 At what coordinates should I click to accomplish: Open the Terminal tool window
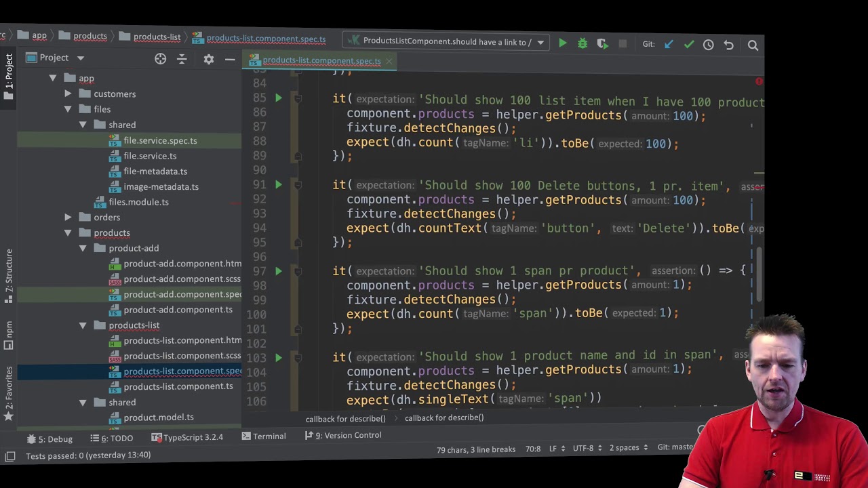coord(263,436)
